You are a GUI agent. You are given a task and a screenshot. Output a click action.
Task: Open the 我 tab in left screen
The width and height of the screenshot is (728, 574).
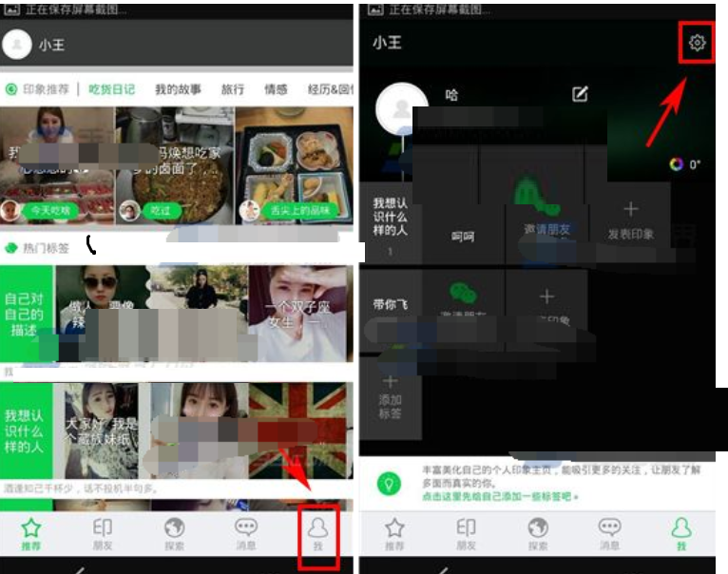point(318,534)
